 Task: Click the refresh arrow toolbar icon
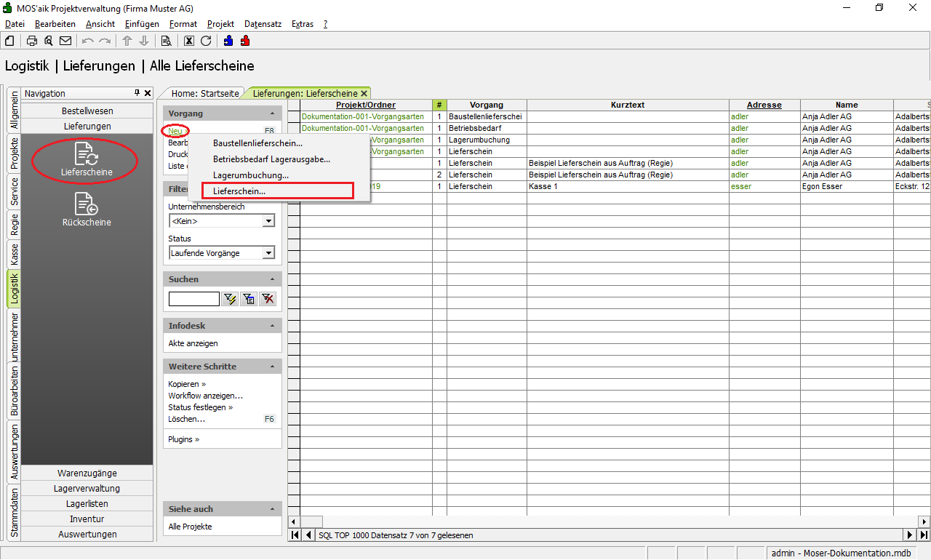click(206, 41)
